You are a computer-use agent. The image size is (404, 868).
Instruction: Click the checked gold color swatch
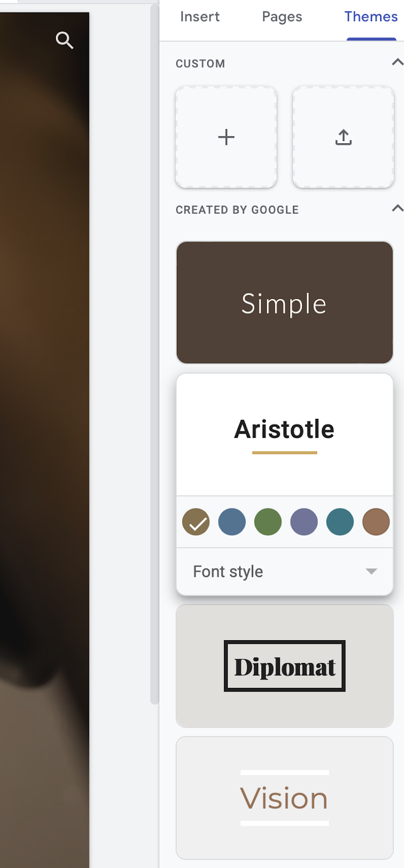pos(196,521)
